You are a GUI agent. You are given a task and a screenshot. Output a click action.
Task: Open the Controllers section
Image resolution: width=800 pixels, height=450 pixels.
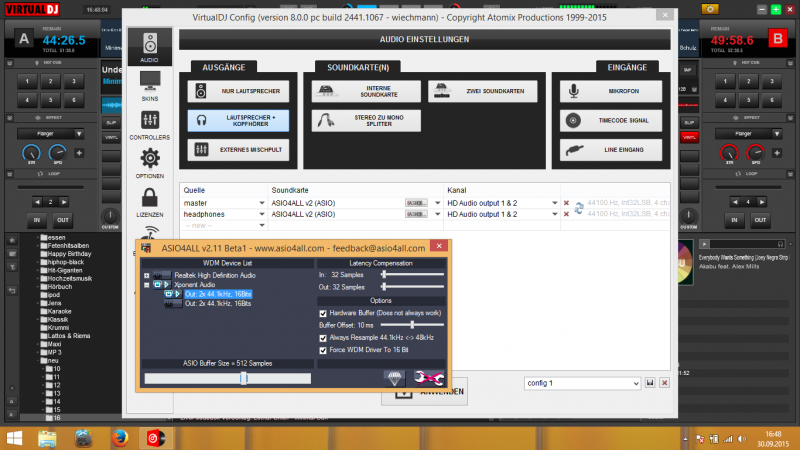[149, 125]
